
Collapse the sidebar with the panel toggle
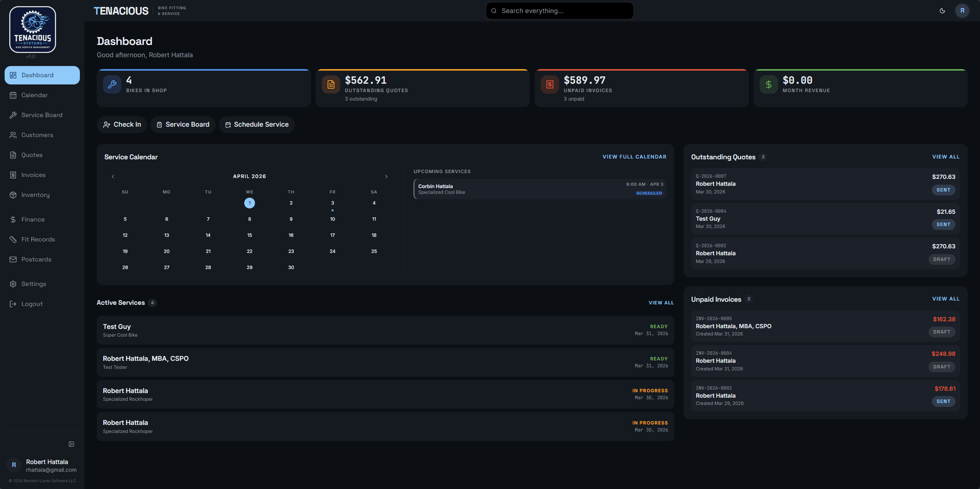click(x=71, y=444)
